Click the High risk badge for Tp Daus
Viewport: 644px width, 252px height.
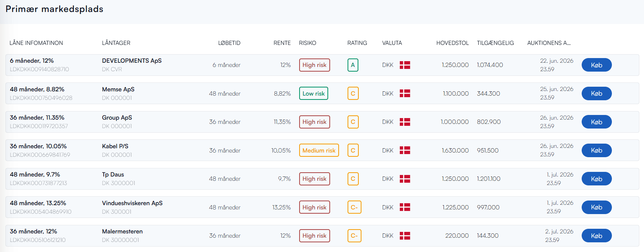point(315,179)
